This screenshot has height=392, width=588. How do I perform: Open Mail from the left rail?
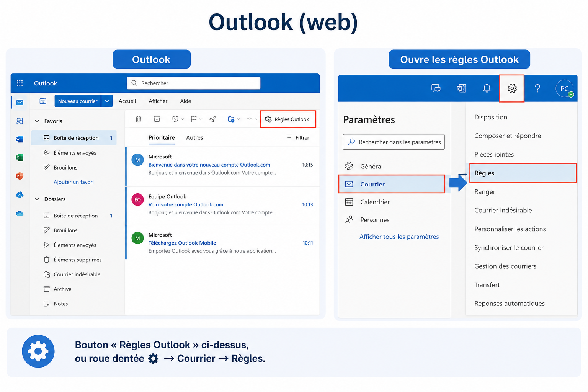[20, 102]
